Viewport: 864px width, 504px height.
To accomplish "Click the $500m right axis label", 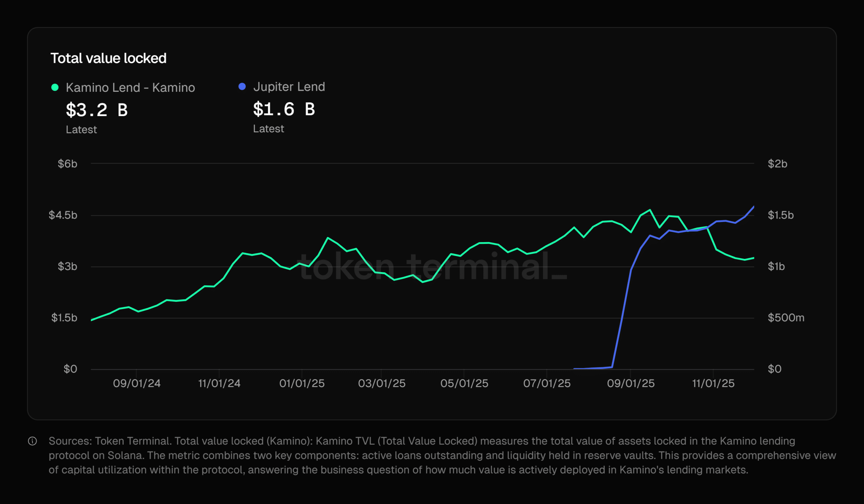I will [786, 318].
